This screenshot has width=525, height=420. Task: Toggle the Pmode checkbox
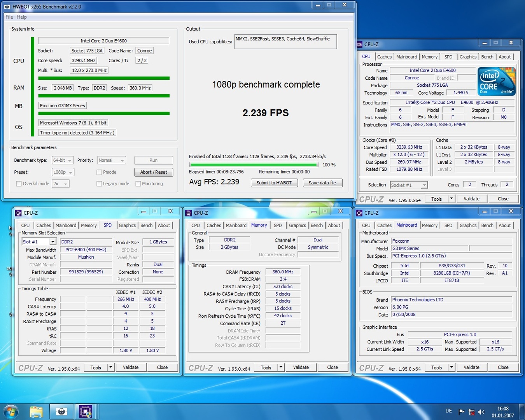[99, 172]
